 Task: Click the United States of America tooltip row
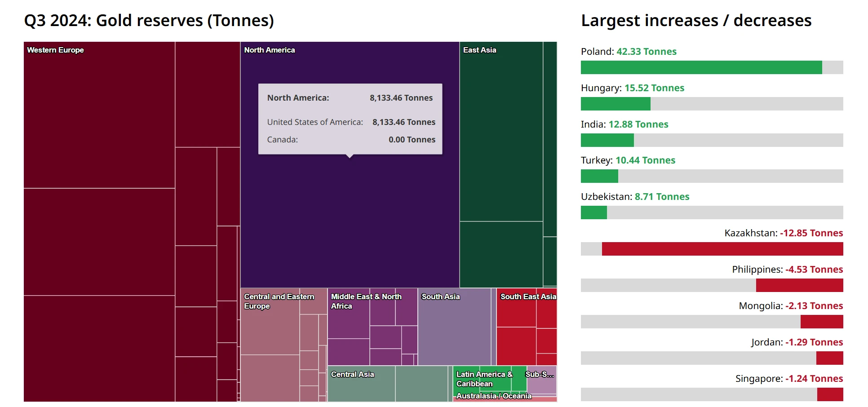pos(351,122)
